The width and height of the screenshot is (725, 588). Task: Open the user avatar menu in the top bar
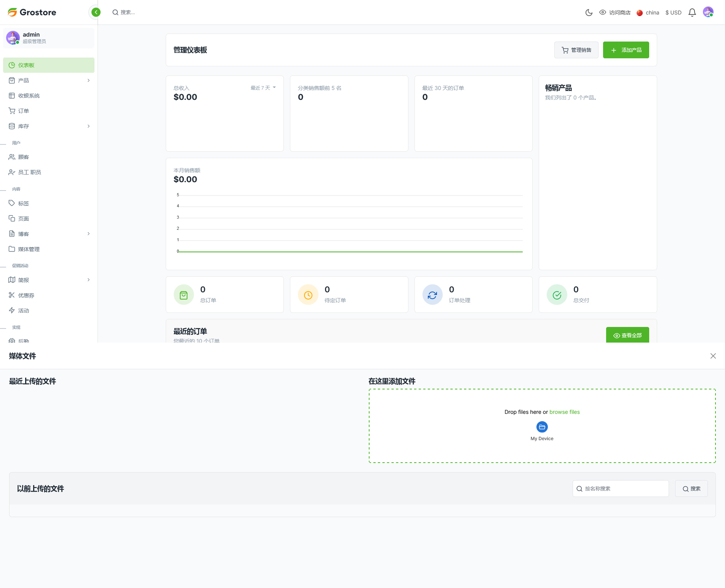[x=708, y=12]
